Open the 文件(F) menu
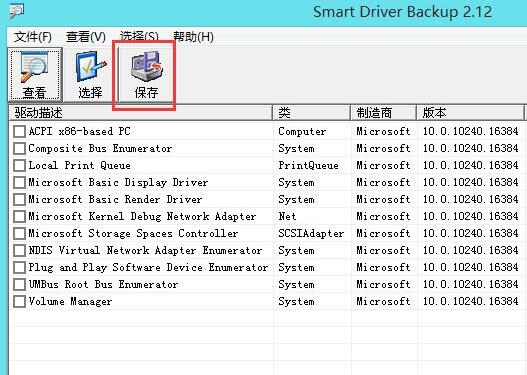 33,37
